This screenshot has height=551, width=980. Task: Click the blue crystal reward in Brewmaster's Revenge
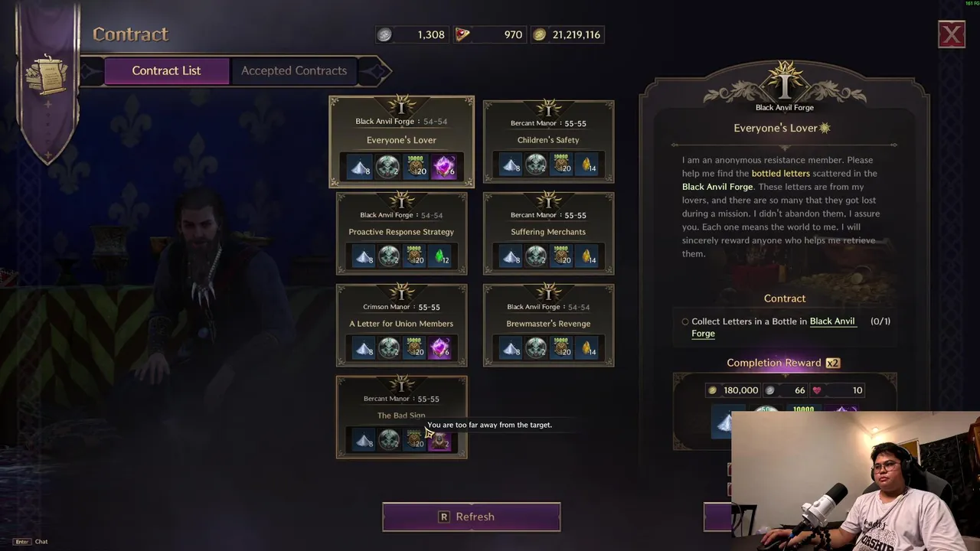coord(511,348)
